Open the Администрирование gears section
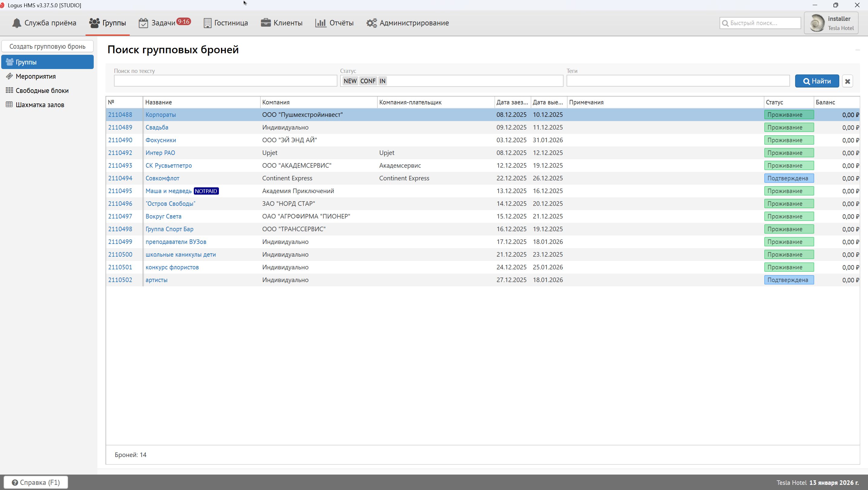The height and width of the screenshot is (490, 868). pyautogui.click(x=408, y=23)
